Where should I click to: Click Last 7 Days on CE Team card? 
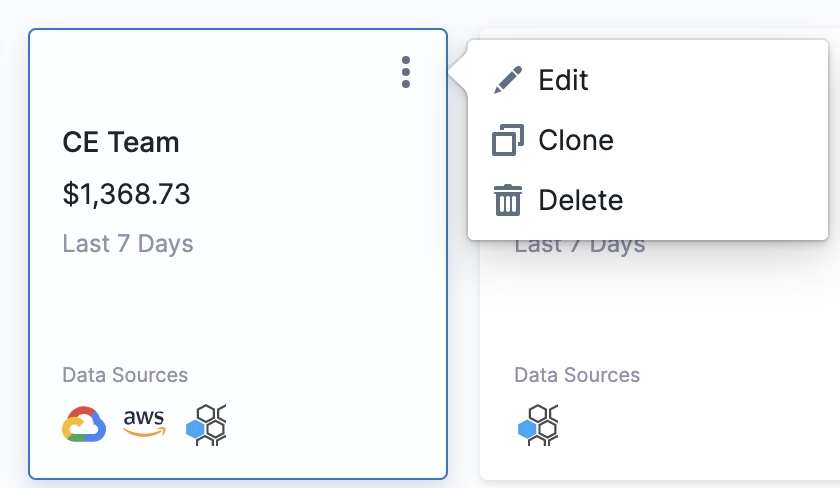(128, 244)
